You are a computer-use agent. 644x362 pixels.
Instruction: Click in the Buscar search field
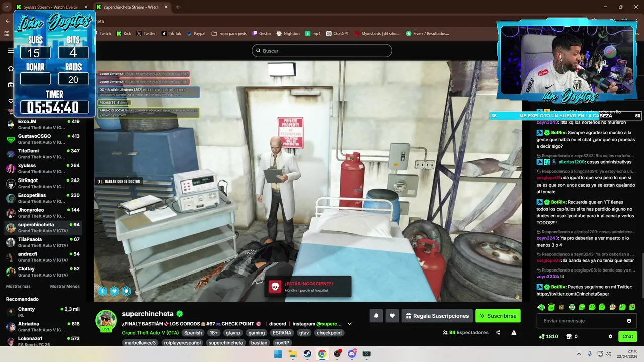(322, 51)
